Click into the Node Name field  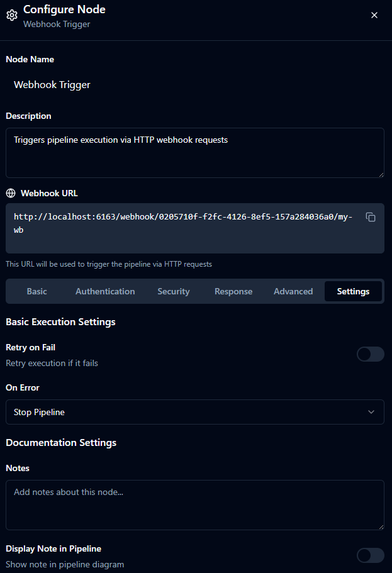[x=194, y=85]
